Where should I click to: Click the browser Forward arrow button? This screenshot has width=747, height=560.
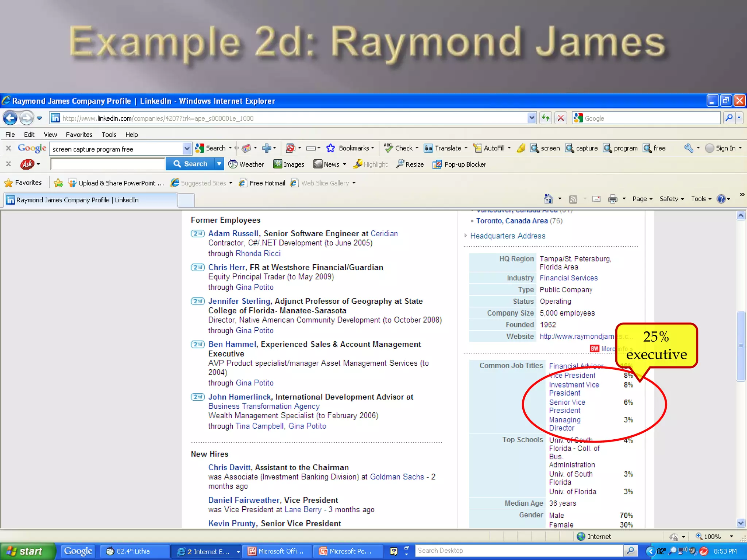point(26,118)
